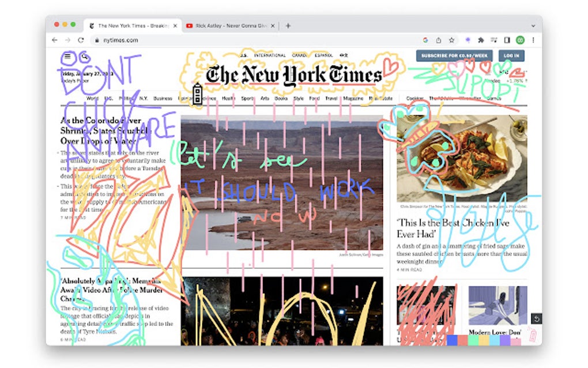Open the Arts section in navigation
This screenshot has height=368, width=588.
(x=265, y=98)
